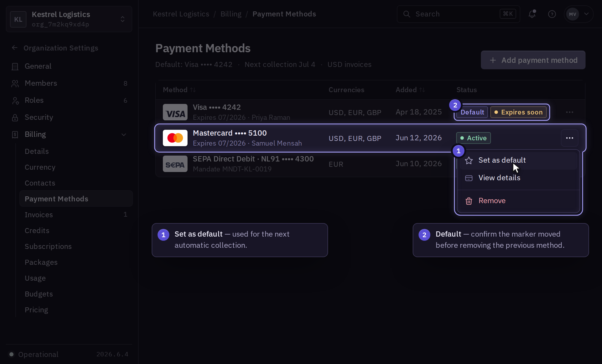Screen dimensions: 602x364
Task: Sort by Method column arrows
Action: pos(193,90)
